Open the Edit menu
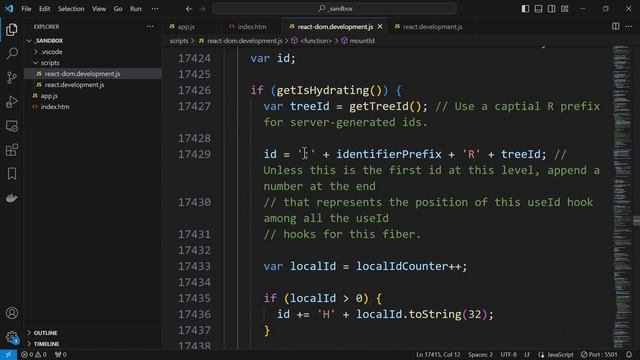Viewport: 640px width, 360px height. click(x=44, y=9)
